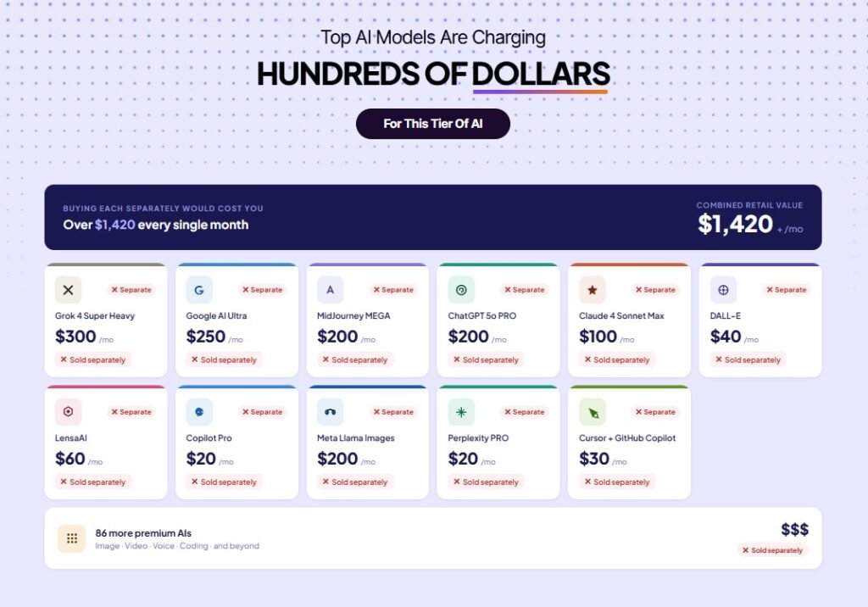Image resolution: width=868 pixels, height=607 pixels.
Task: Click the Sold separately tag next to $$$
Action: 772,550
